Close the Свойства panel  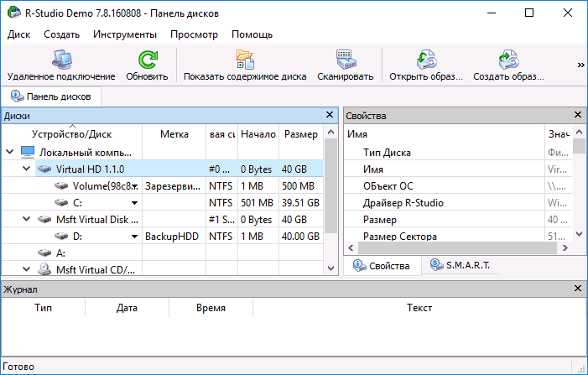coord(578,115)
